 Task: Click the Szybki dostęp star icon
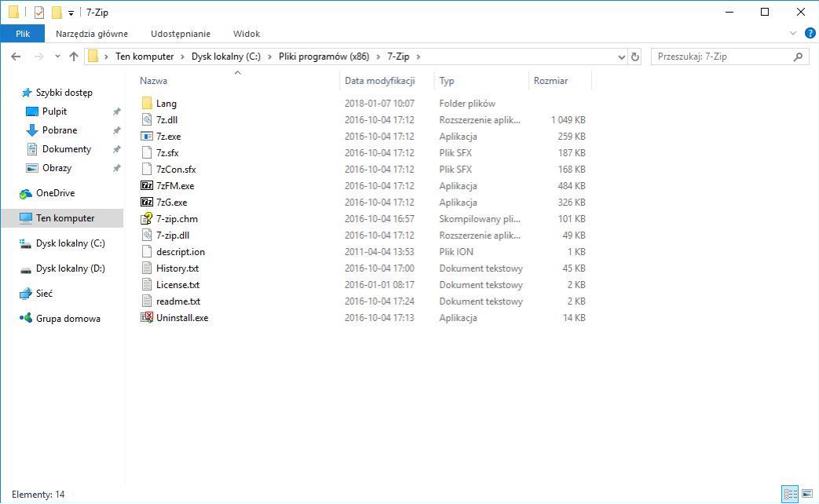26,93
